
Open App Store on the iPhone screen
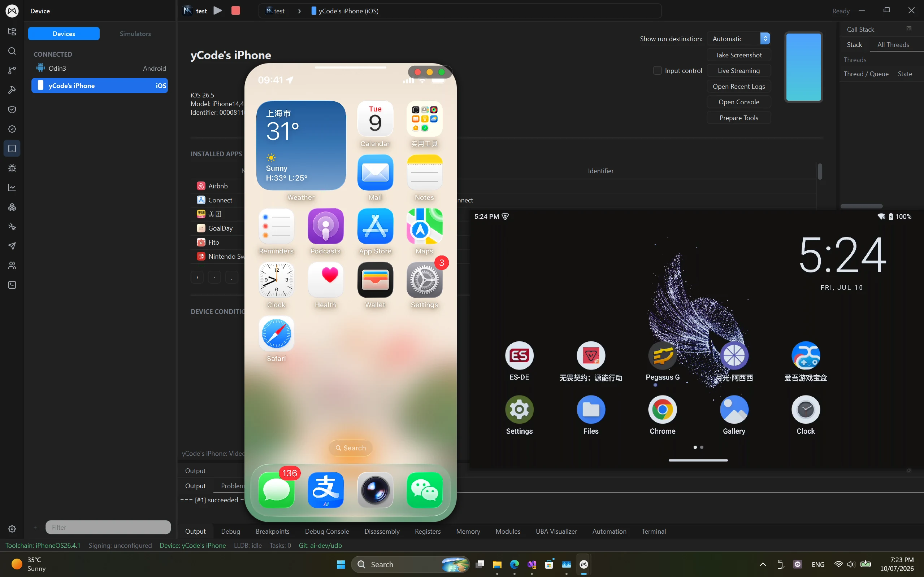[375, 226]
